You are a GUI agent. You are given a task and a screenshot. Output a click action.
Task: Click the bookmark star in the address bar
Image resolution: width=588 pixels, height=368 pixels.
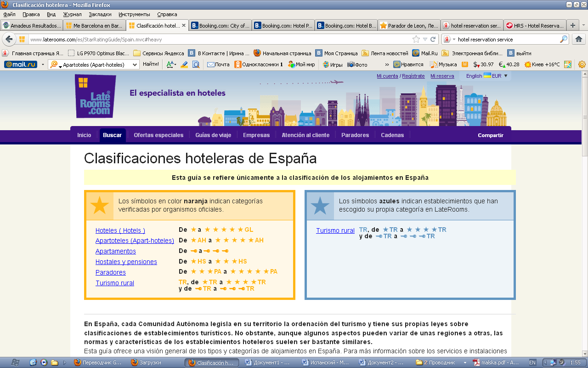pyautogui.click(x=416, y=39)
